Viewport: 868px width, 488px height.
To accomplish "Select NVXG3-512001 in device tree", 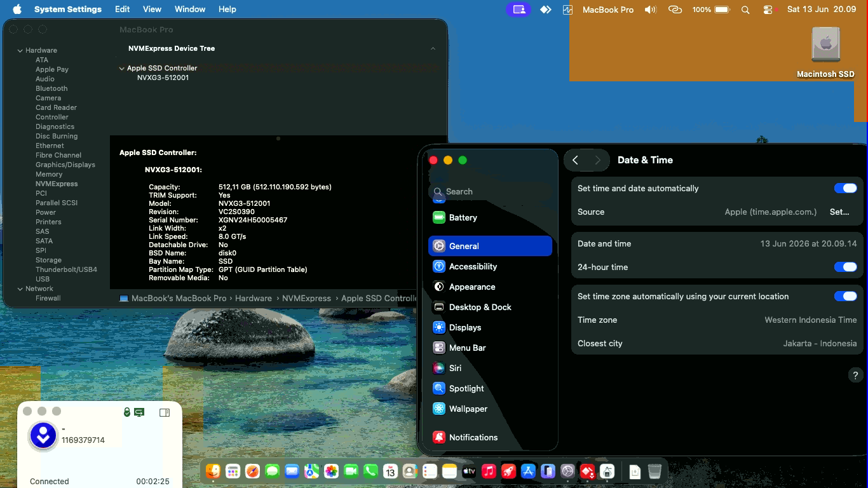I will (163, 78).
